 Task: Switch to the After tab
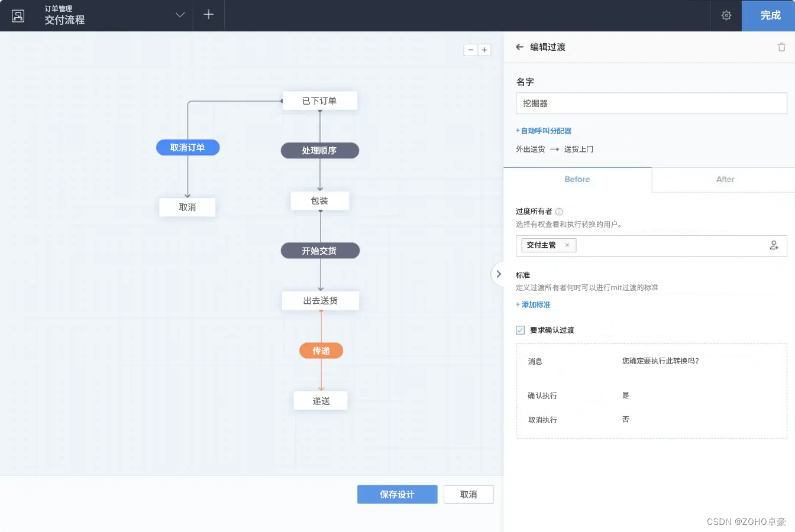tap(724, 179)
